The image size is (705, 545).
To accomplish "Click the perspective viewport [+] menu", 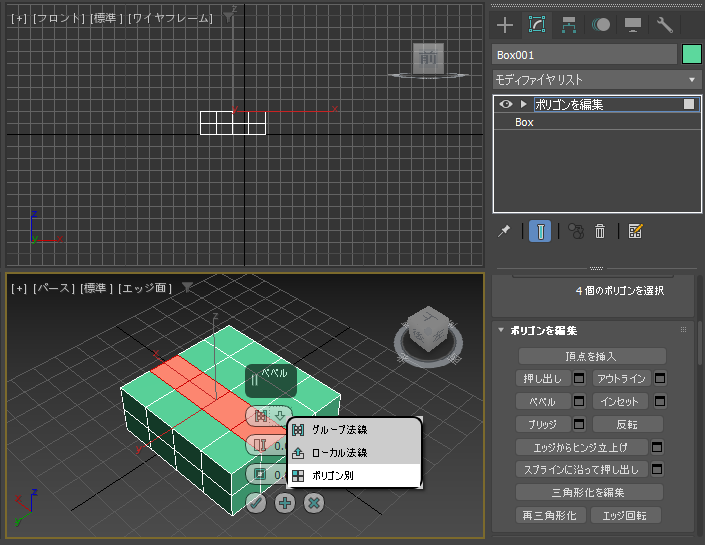I will [19, 288].
